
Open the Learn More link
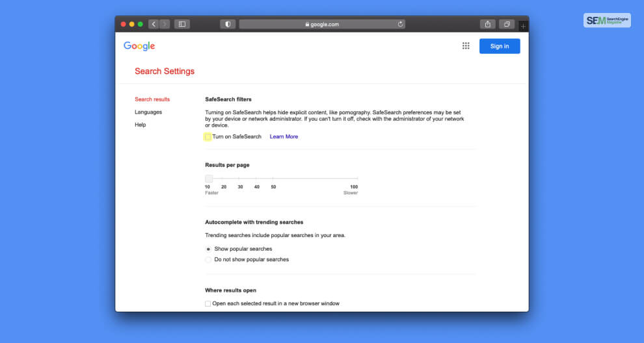click(x=284, y=136)
